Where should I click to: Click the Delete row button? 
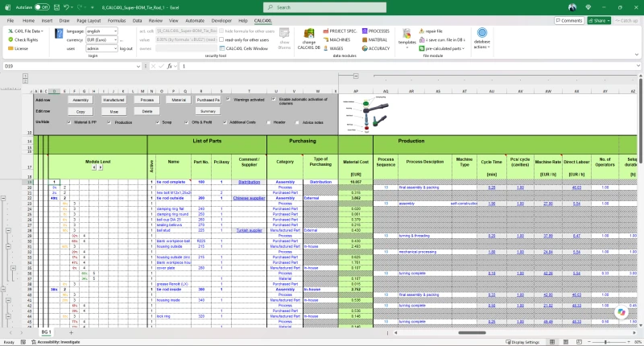pos(147,111)
